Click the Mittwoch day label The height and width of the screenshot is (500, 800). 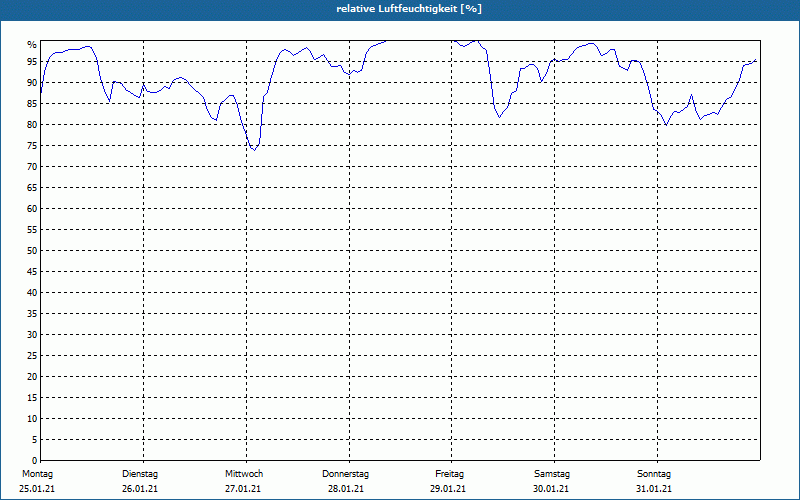coord(244,474)
